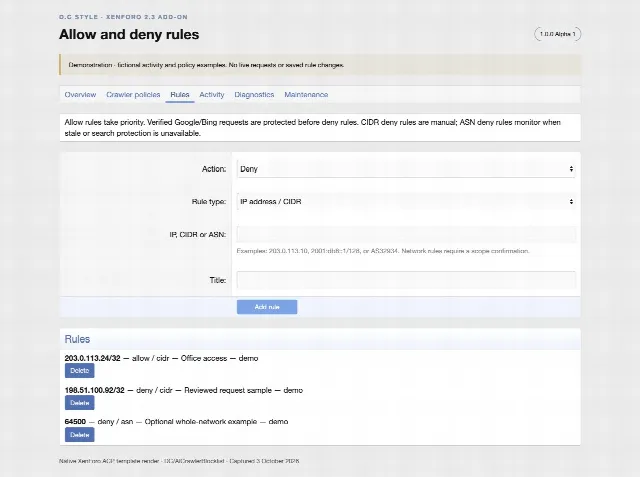Delete the 64500 ASN deny rule
The width and height of the screenshot is (640, 477).
coord(80,435)
